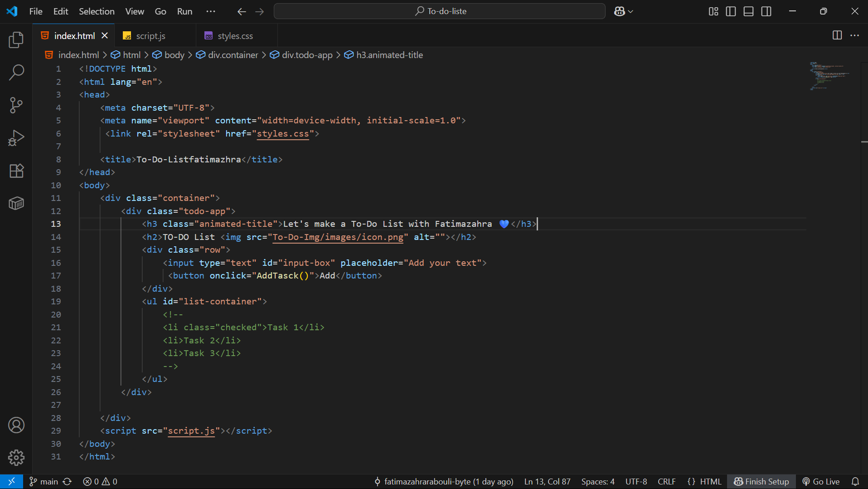Image resolution: width=868 pixels, height=489 pixels.
Task: Click the To-do-liste command search box
Action: point(440,11)
